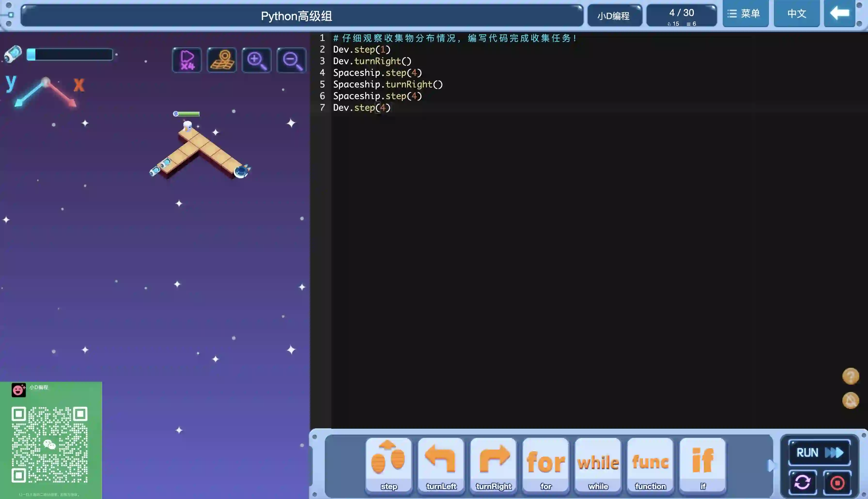Zoom in with the magnifier plus icon
868x499 pixels.
pos(256,60)
